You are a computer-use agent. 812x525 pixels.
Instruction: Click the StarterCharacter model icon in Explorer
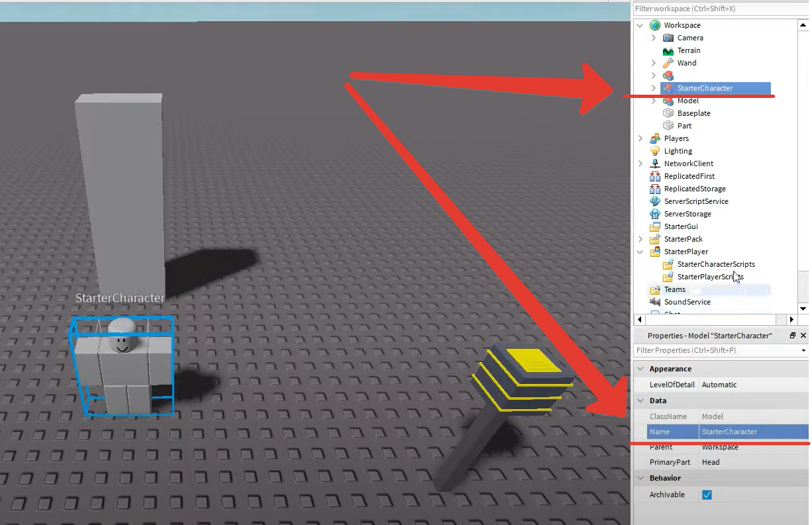click(668, 88)
